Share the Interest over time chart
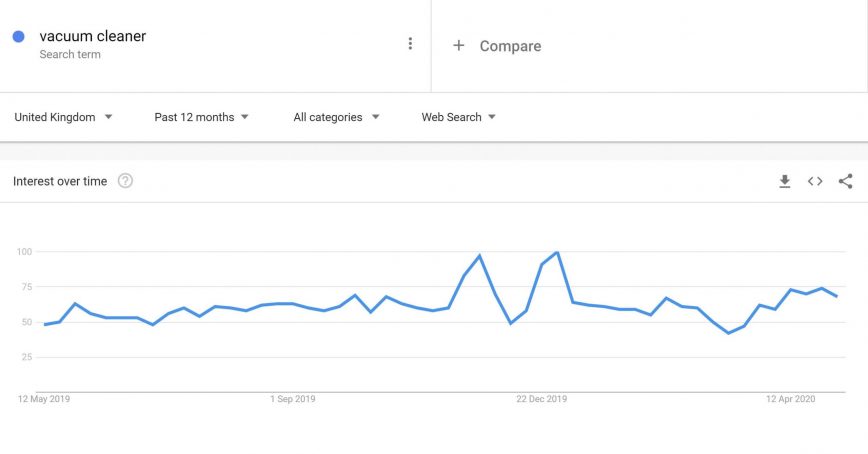The width and height of the screenshot is (868, 454). tap(845, 181)
